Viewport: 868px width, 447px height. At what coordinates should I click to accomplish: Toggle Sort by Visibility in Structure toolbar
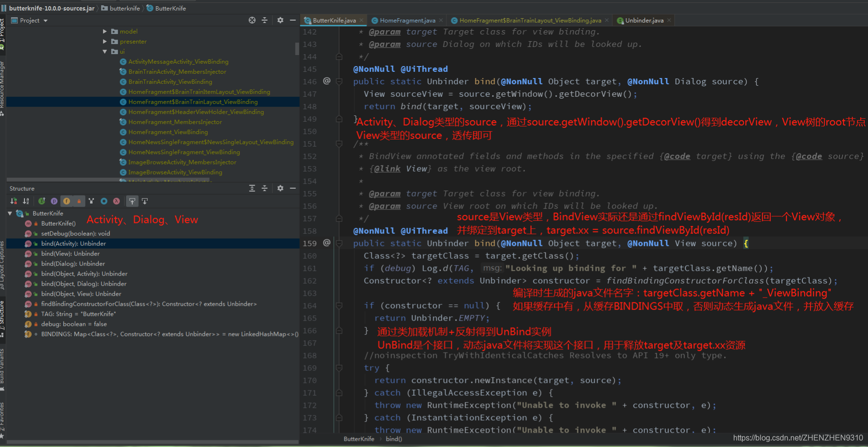point(13,201)
